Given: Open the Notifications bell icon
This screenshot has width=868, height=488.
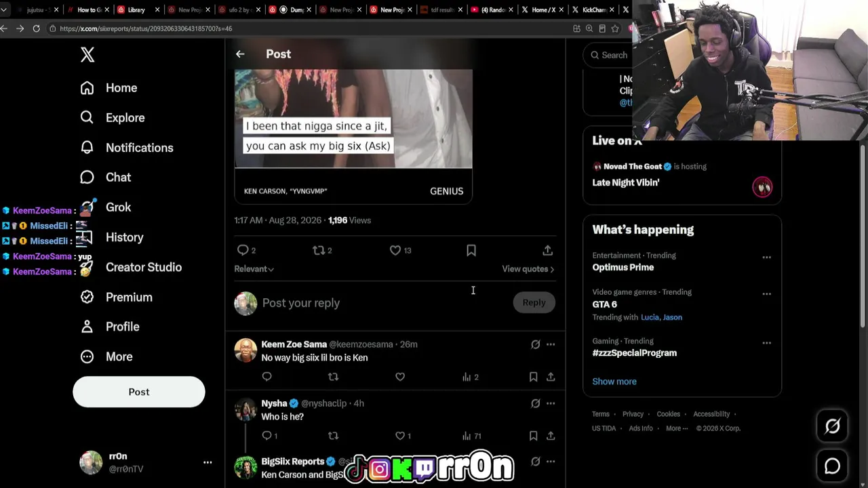Looking at the screenshot, I should click(87, 148).
